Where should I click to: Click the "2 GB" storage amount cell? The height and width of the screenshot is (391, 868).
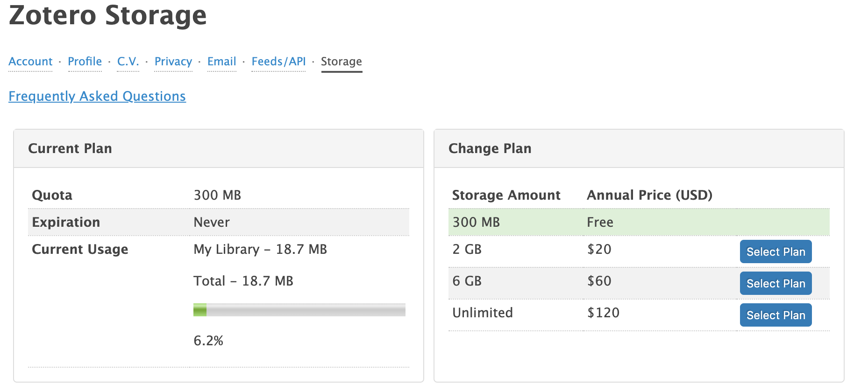467,249
